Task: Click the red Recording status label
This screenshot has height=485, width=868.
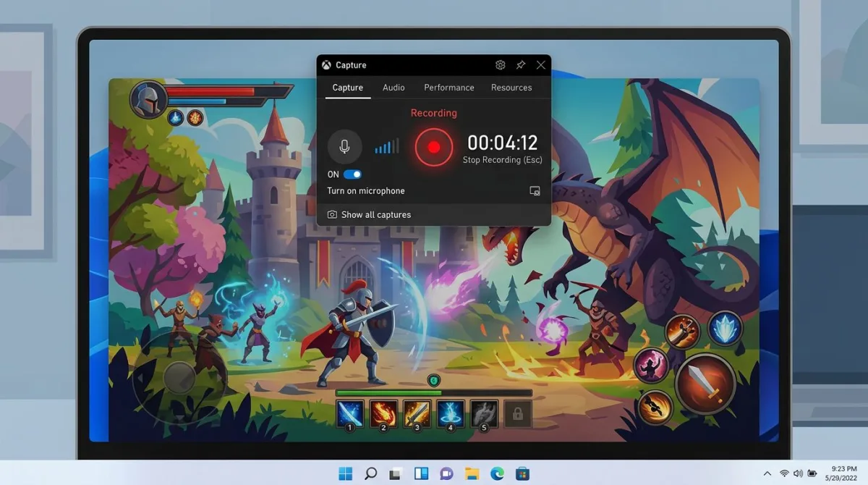Action: [434, 113]
